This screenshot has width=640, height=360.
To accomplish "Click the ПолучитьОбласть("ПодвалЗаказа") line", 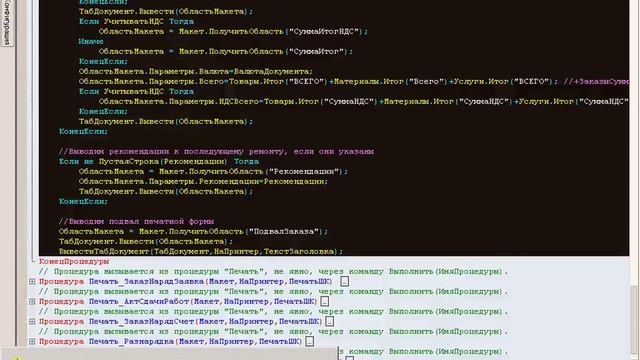I will pos(193,231).
